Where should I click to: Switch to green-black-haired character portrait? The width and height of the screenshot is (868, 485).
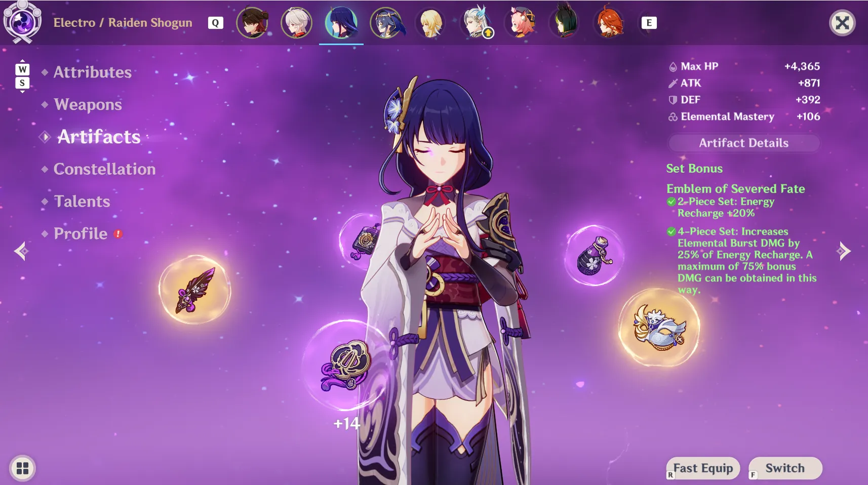pyautogui.click(x=565, y=22)
